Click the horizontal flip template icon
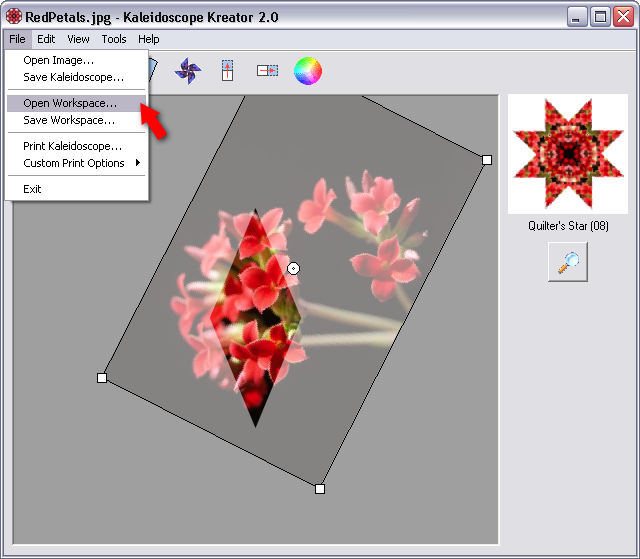Image resolution: width=640 pixels, height=559 pixels. 267,71
